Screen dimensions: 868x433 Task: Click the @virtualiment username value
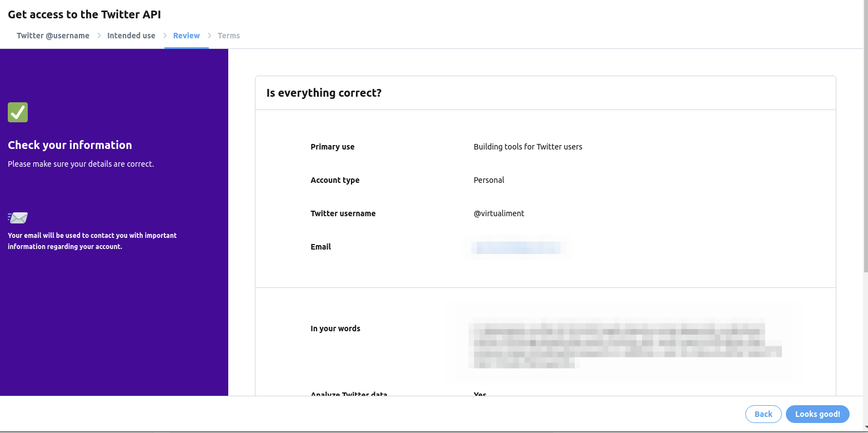click(499, 213)
